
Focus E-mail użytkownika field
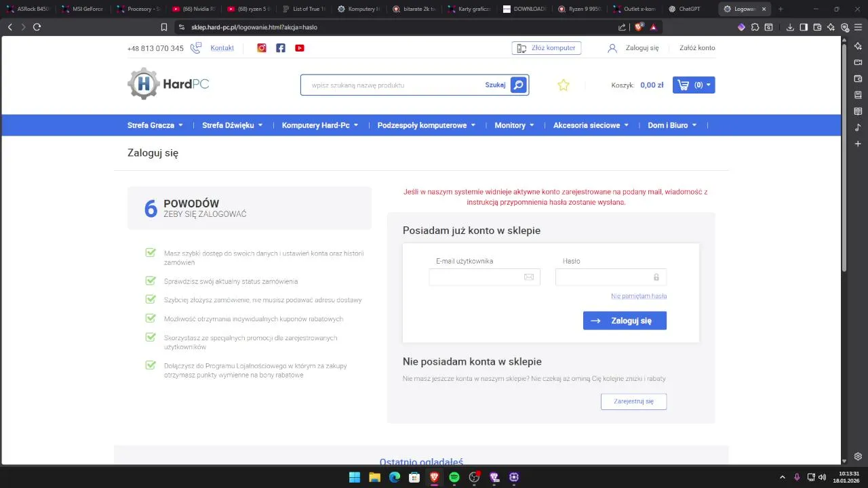484,277
